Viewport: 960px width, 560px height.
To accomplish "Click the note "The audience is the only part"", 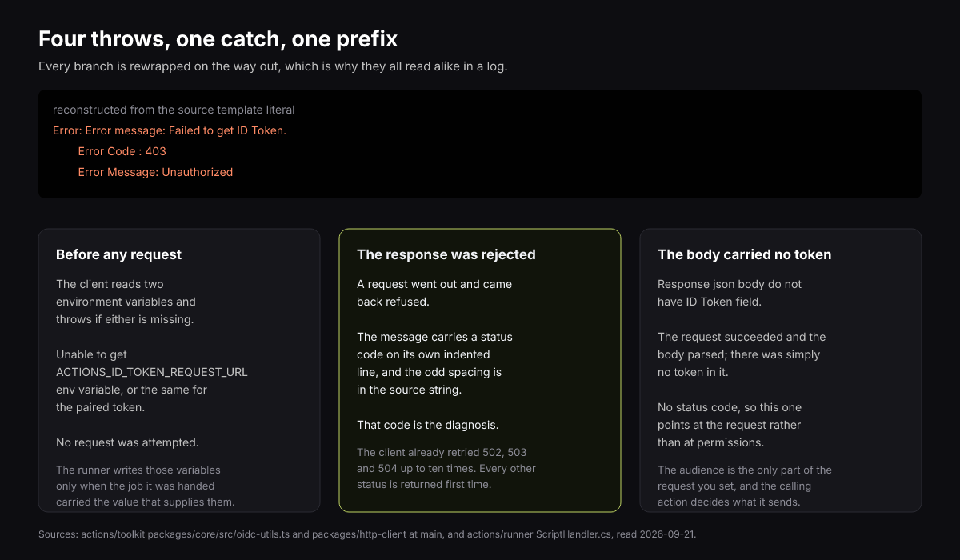I will point(745,486).
